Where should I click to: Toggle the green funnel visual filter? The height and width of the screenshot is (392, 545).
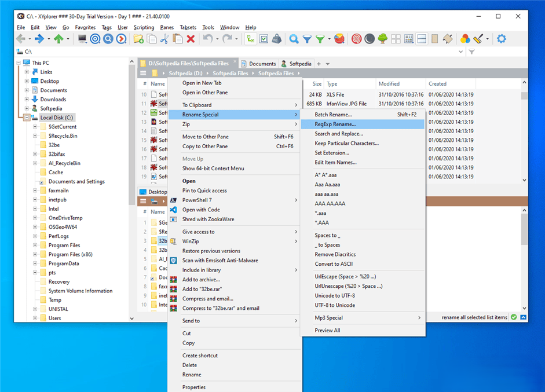click(x=320, y=39)
